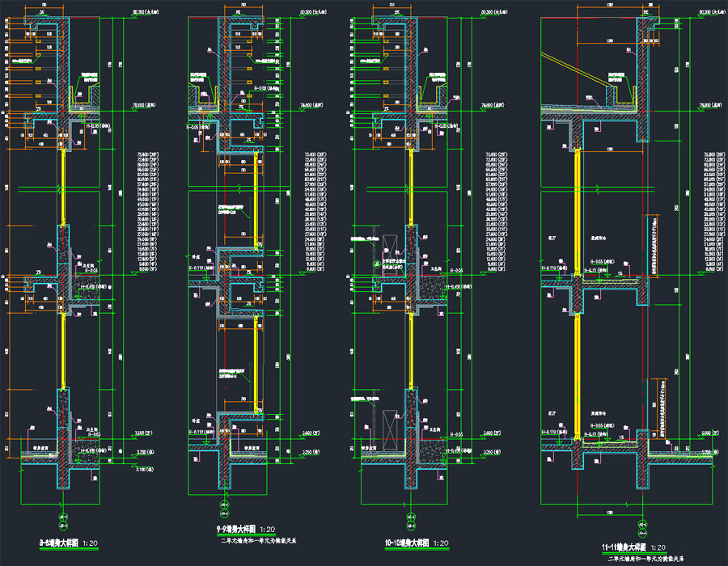
Task: Select the 9-9墙身大样图 drawing title
Action: tap(236, 530)
